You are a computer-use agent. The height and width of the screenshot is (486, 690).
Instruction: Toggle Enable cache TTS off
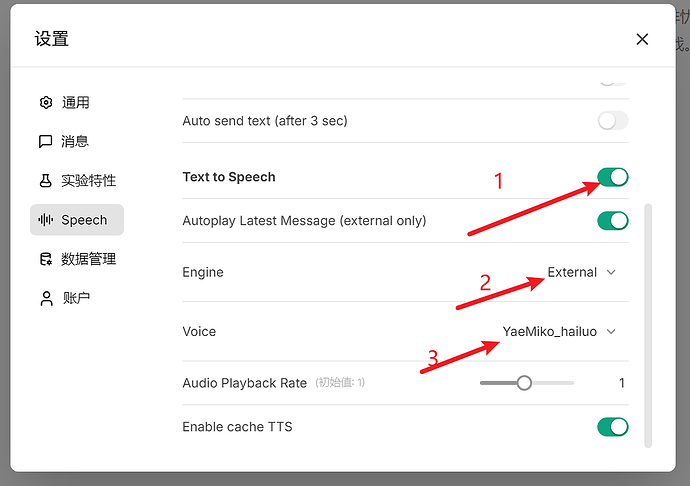(613, 427)
